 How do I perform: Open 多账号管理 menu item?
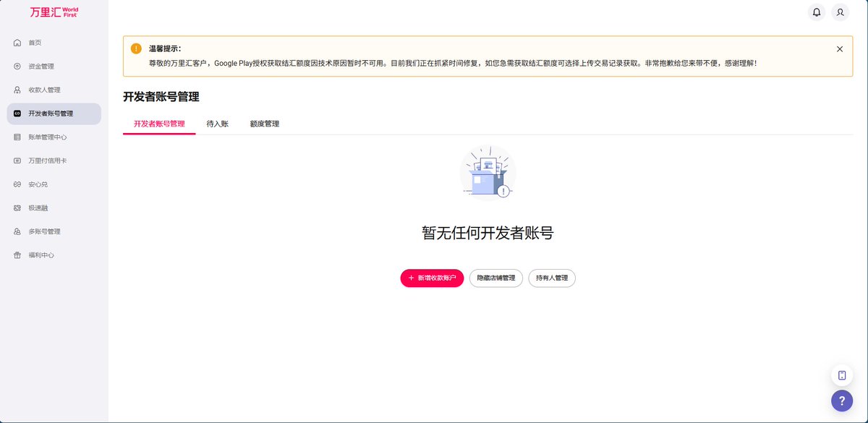54,231
